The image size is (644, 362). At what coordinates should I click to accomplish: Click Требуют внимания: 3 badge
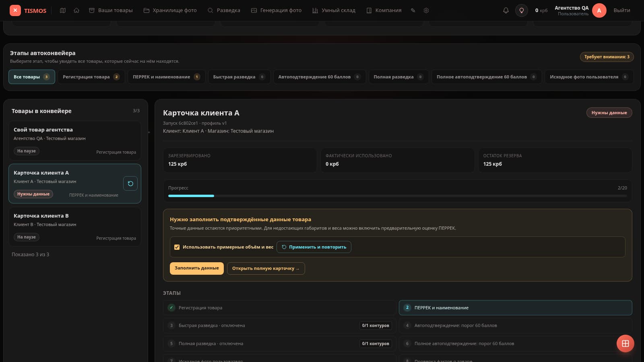coord(607,57)
